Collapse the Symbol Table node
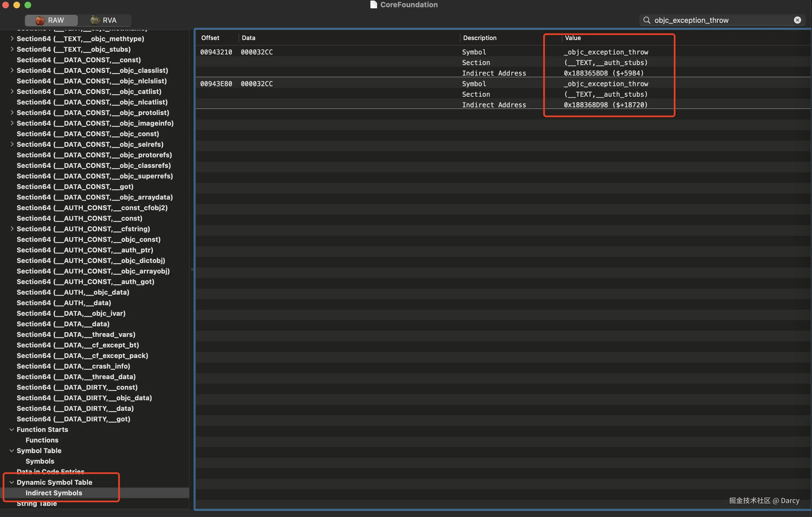Image resolution: width=812 pixels, height=517 pixels. click(x=12, y=451)
